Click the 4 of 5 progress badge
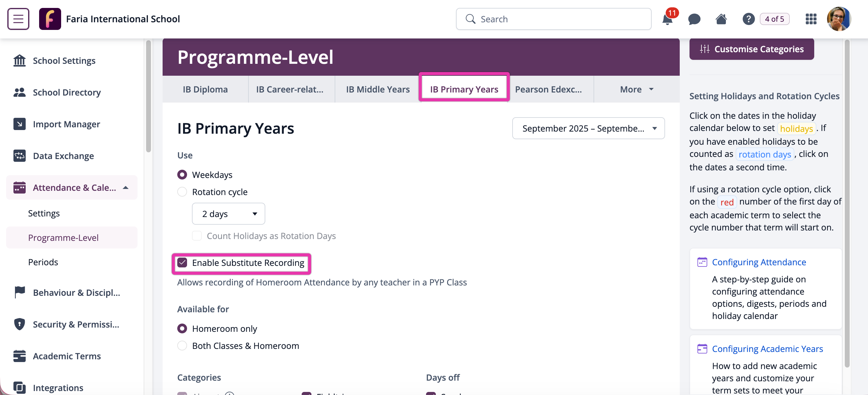 [x=774, y=19]
